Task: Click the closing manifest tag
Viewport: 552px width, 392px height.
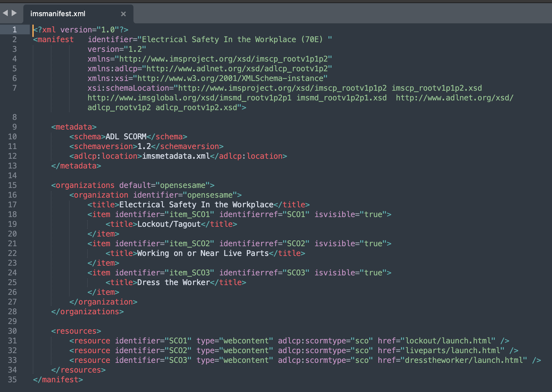Action: click(x=58, y=380)
